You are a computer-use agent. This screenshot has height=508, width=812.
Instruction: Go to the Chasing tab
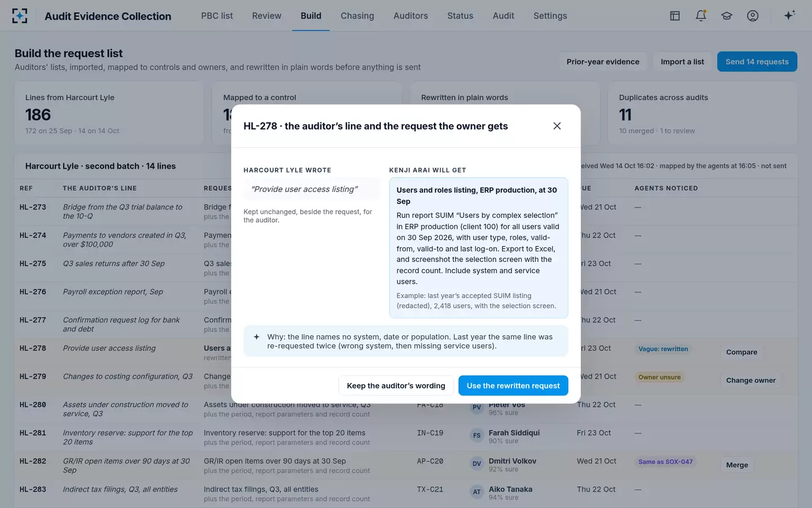click(x=358, y=16)
